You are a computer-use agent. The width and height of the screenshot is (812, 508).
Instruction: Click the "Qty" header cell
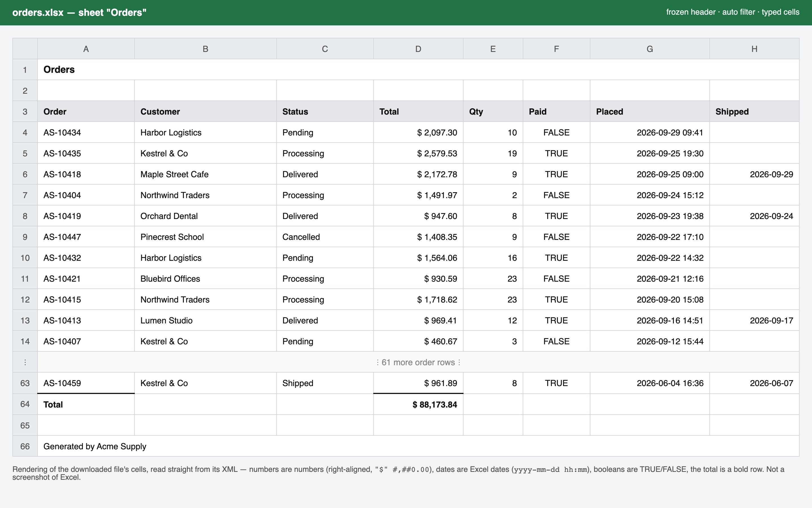[493, 111]
